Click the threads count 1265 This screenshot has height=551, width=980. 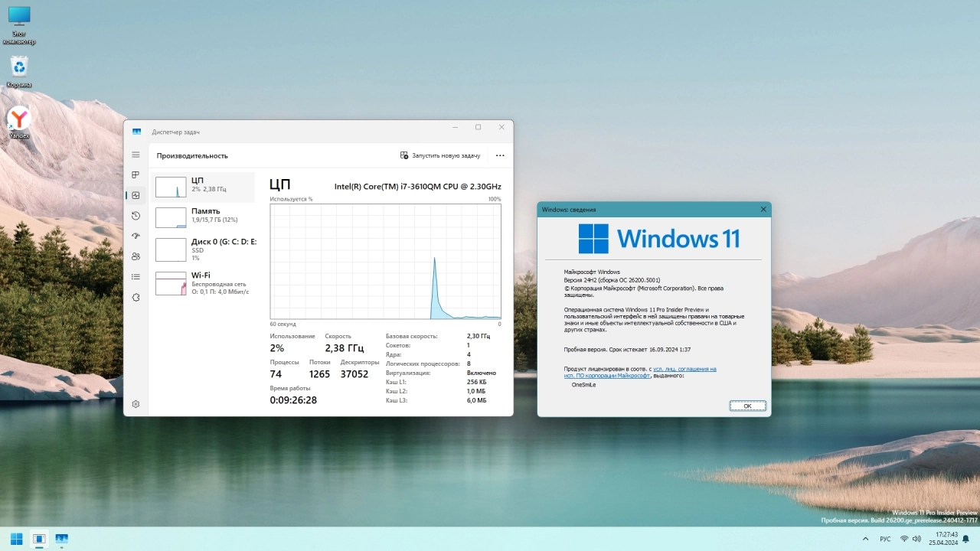point(319,374)
